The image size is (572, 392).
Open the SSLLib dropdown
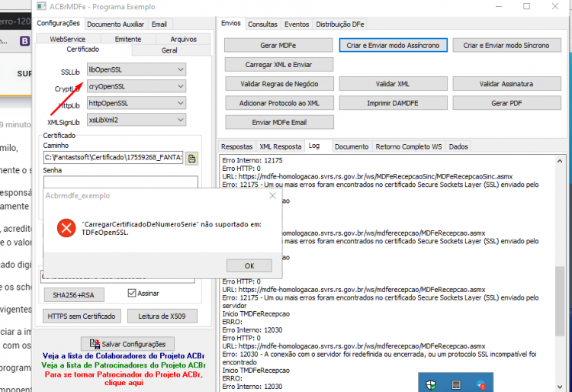[137, 69]
